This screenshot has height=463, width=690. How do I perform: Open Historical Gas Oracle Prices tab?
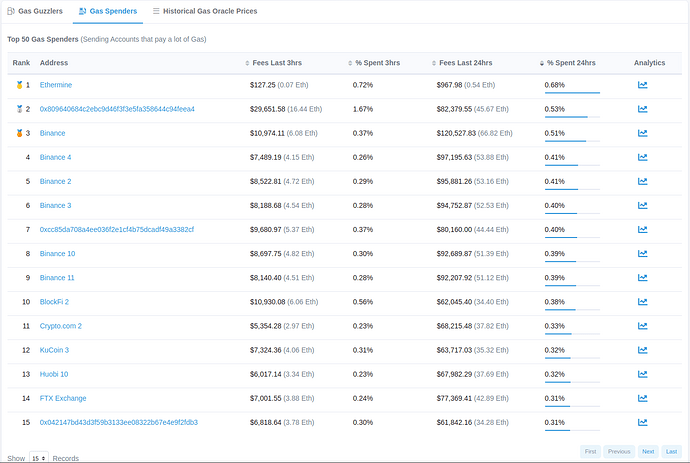coord(205,11)
